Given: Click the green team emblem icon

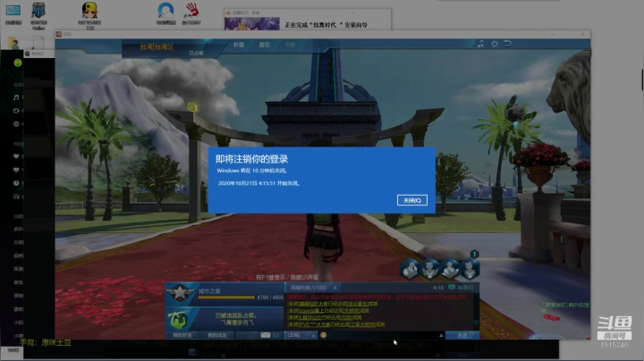Looking at the screenshot, I should click(x=178, y=320).
